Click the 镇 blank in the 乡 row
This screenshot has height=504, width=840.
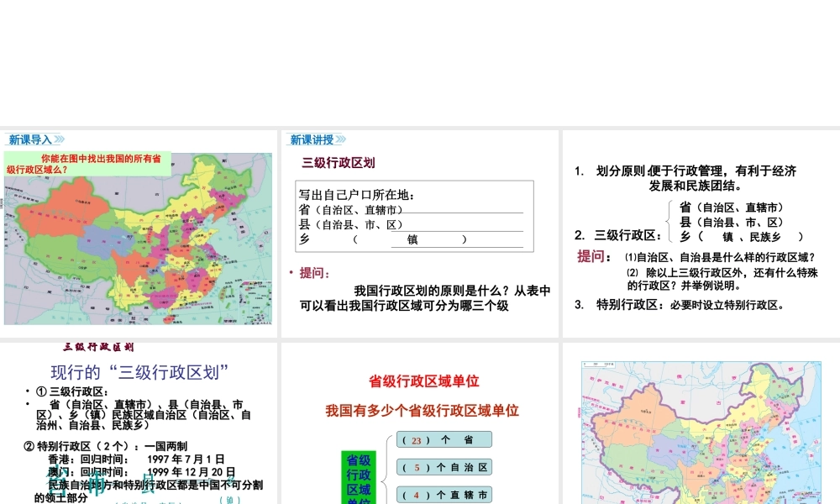pyautogui.click(x=412, y=239)
